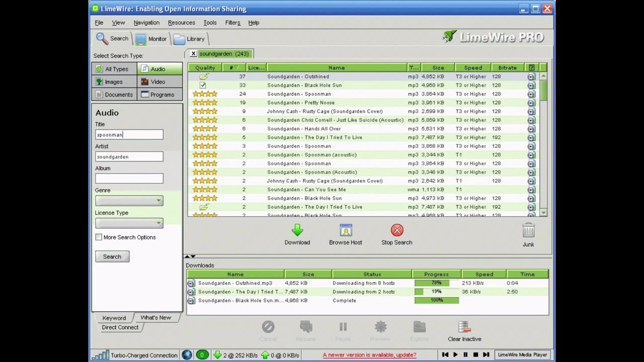Image resolution: width=644 pixels, height=362 pixels.
Task: Switch to the Direct Connect tab
Action: coord(120,327)
